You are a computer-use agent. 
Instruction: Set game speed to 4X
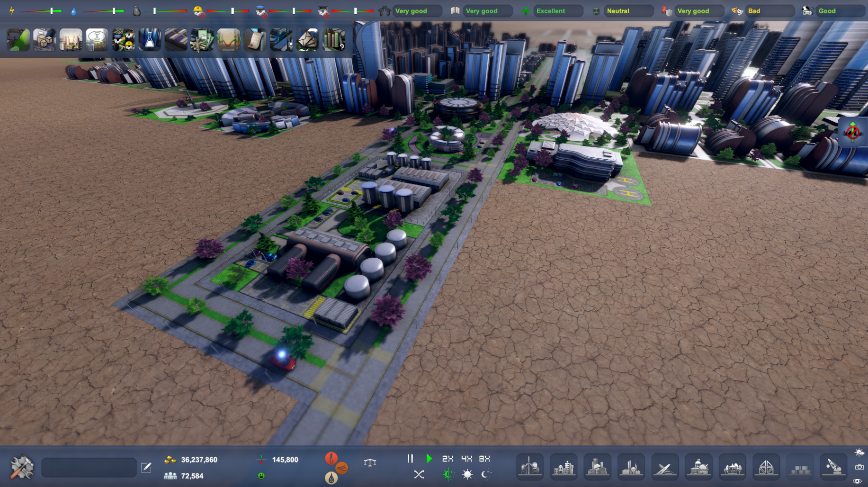tap(466, 459)
